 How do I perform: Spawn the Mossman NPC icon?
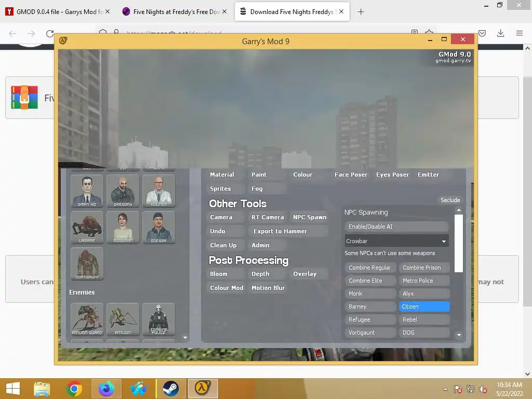(x=123, y=228)
